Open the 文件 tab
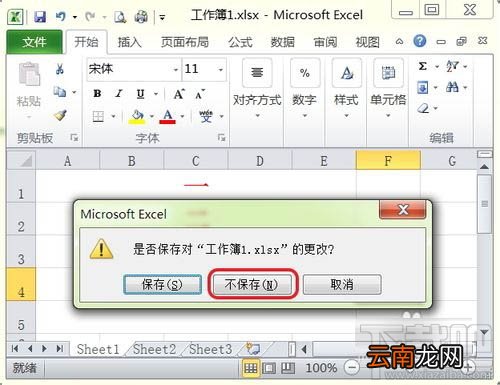 [34, 42]
